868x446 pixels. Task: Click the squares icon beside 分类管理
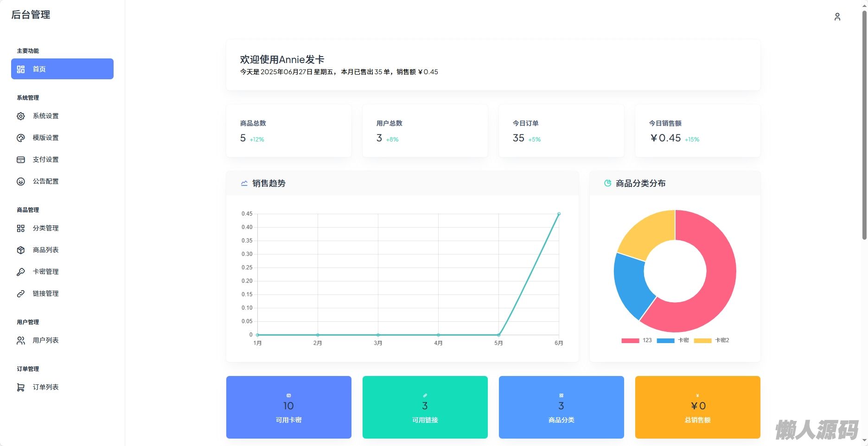pos(21,228)
